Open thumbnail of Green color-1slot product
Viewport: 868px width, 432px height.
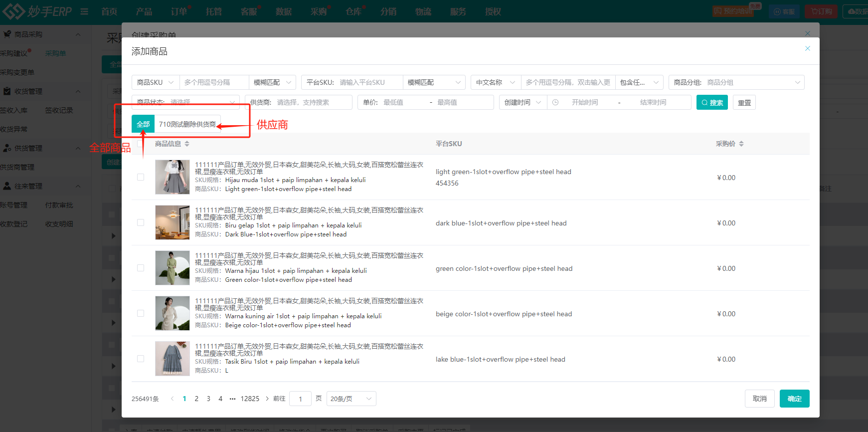(x=173, y=268)
